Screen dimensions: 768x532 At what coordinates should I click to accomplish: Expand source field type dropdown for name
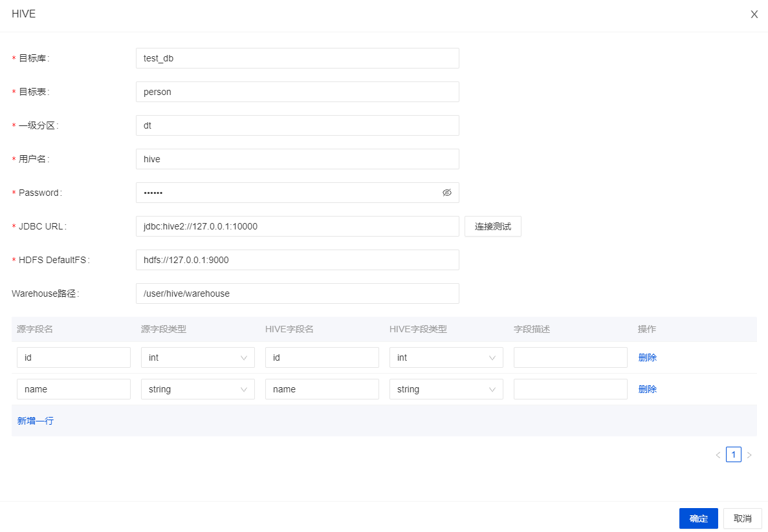[197, 389]
